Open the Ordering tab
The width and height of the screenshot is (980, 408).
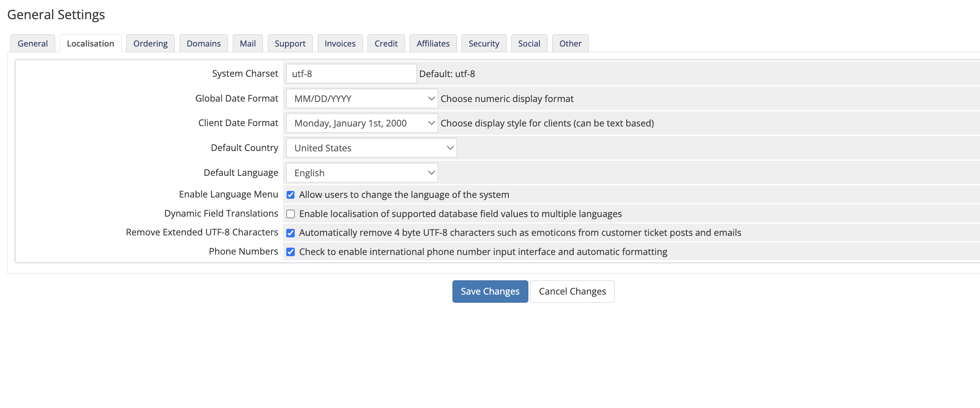pos(150,43)
